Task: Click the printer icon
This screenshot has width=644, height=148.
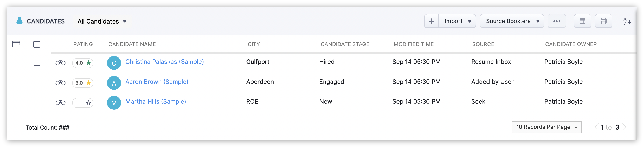Action: [603, 21]
